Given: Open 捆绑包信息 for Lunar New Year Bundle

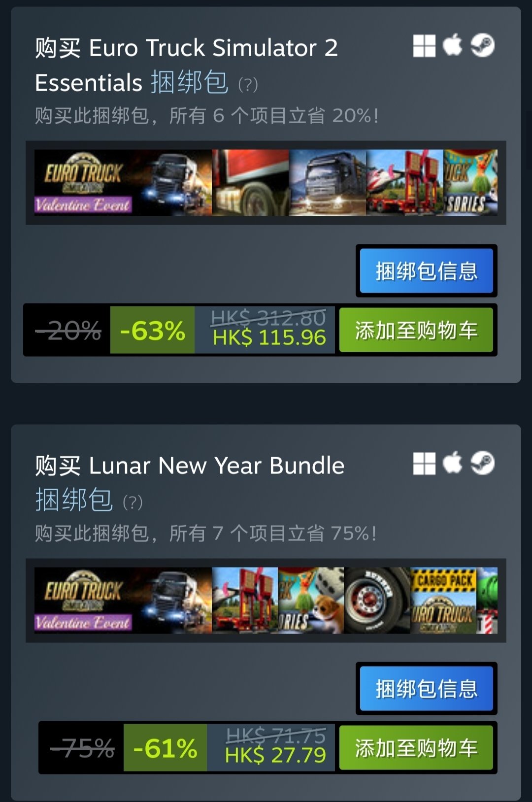Looking at the screenshot, I should coord(427,689).
